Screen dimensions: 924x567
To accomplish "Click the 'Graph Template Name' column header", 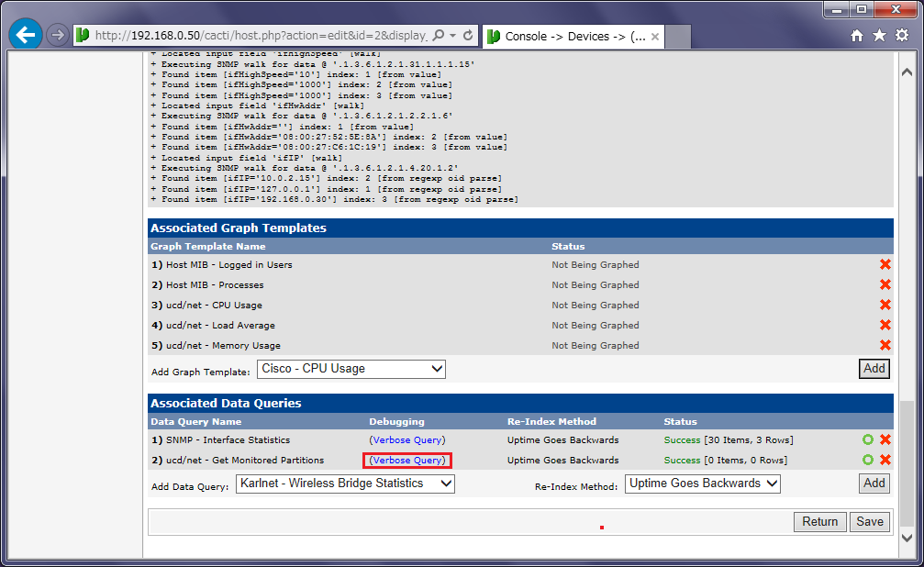I will pyautogui.click(x=208, y=247).
